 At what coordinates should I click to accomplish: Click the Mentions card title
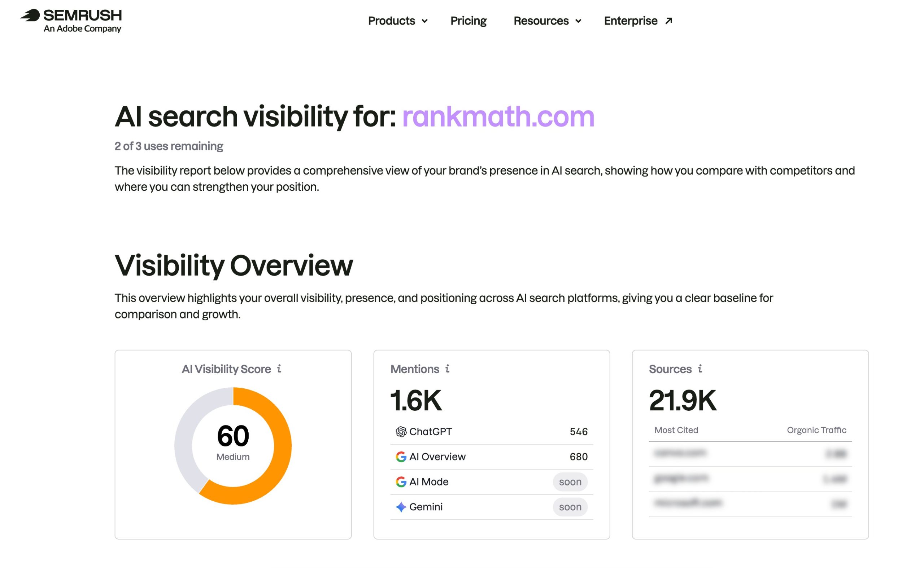click(415, 369)
